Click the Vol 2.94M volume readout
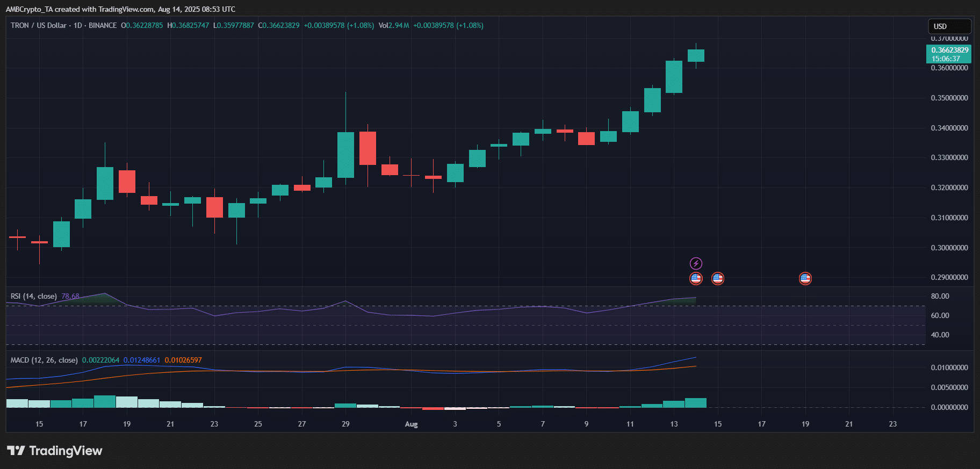The width and height of the screenshot is (980, 469). 394,25
